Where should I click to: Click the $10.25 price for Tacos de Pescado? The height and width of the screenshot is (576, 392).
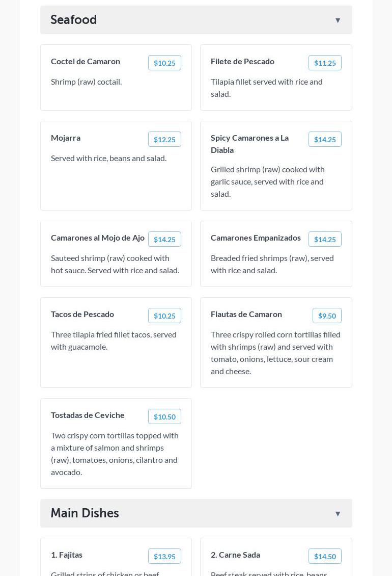tap(164, 316)
